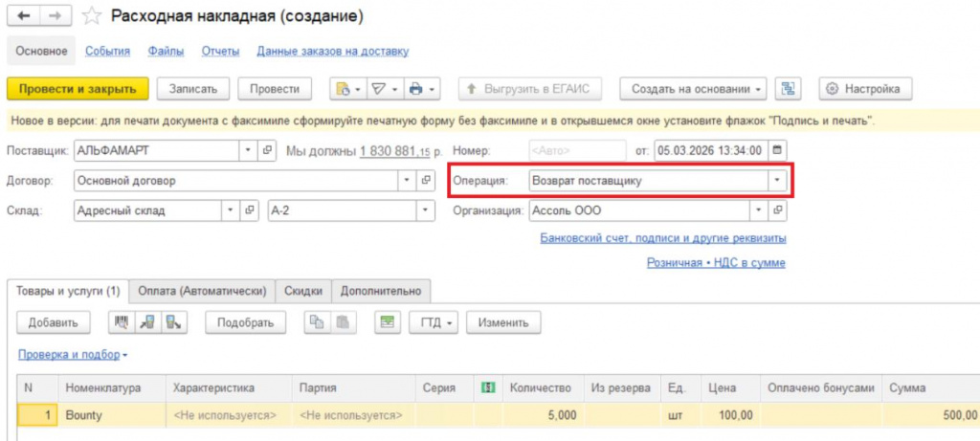980x441 pixels.
Task: Select price cell 100,00
Action: pos(730,415)
